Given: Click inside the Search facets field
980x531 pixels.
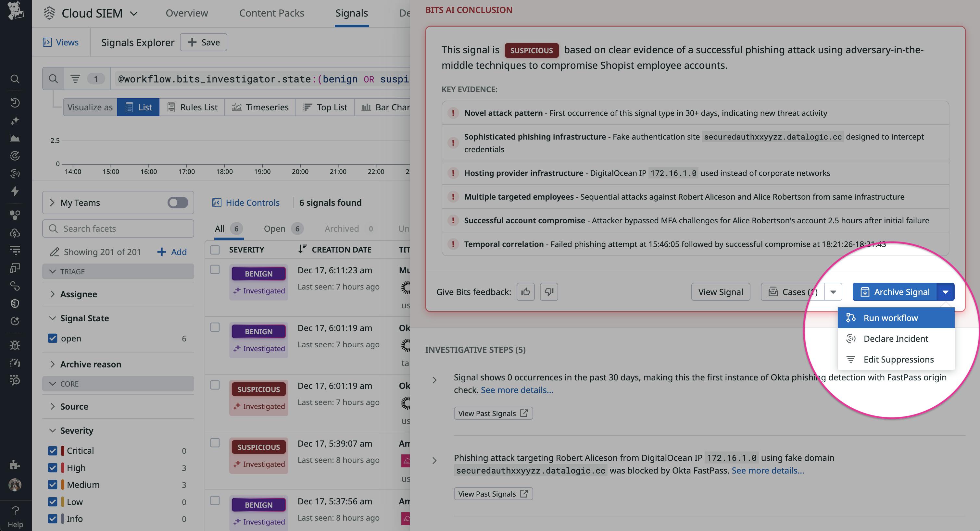Looking at the screenshot, I should 118,228.
